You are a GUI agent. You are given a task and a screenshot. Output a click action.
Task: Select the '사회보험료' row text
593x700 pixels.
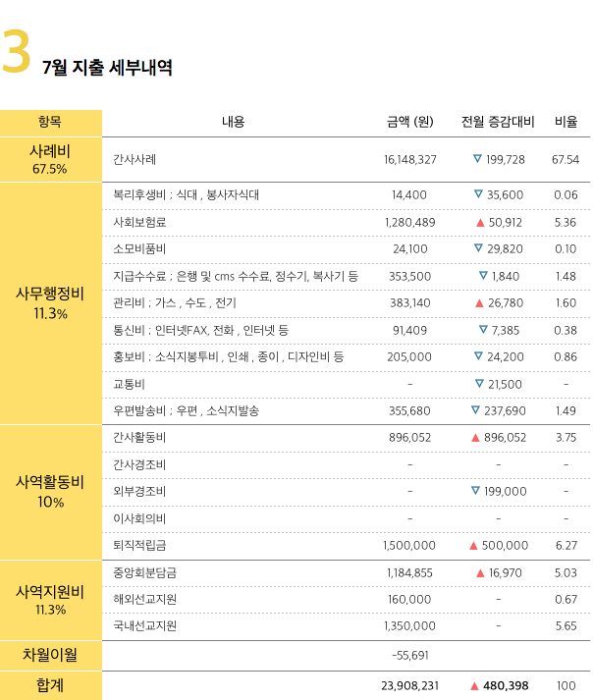(139, 222)
